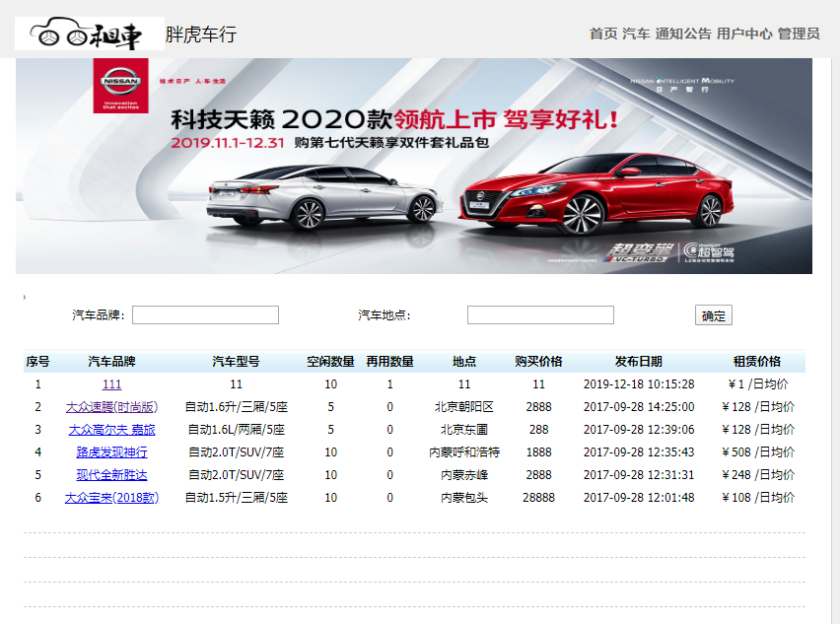
Task: Open the 大众速腾(时尚版) car link
Action: tap(112, 407)
